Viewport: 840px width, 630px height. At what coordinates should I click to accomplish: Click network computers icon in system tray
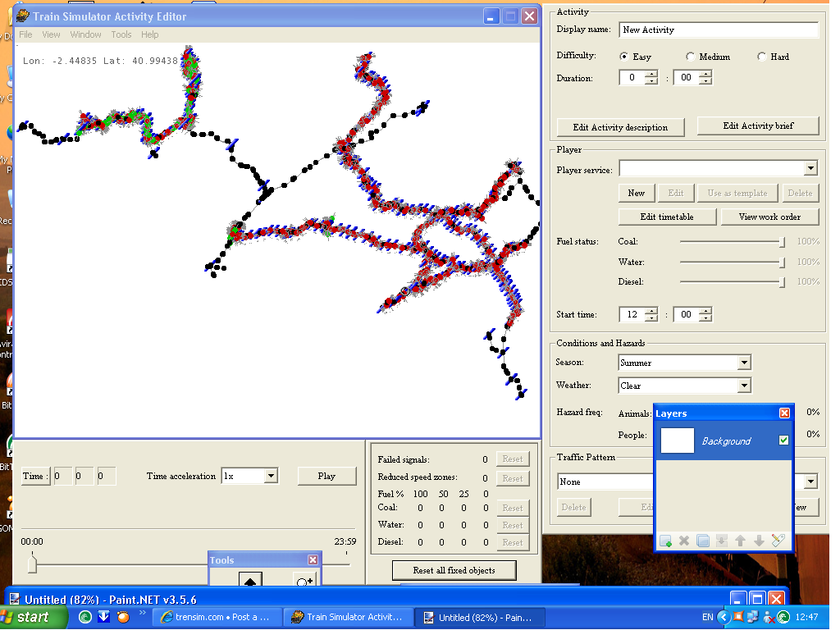tap(753, 617)
